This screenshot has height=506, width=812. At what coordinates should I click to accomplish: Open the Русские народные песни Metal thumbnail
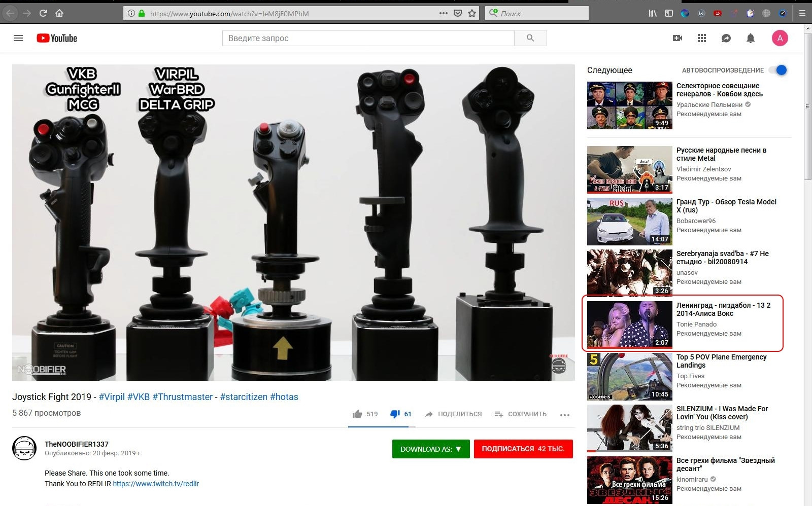630,170
